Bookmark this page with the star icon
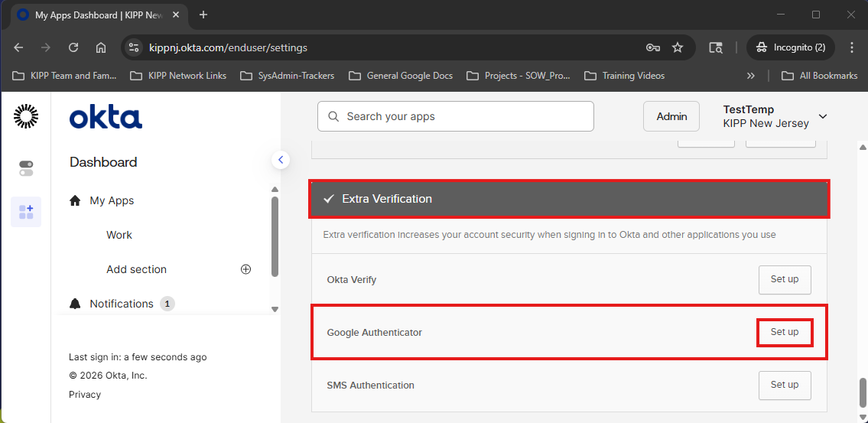Screen dimensions: 868x423 coord(678,47)
